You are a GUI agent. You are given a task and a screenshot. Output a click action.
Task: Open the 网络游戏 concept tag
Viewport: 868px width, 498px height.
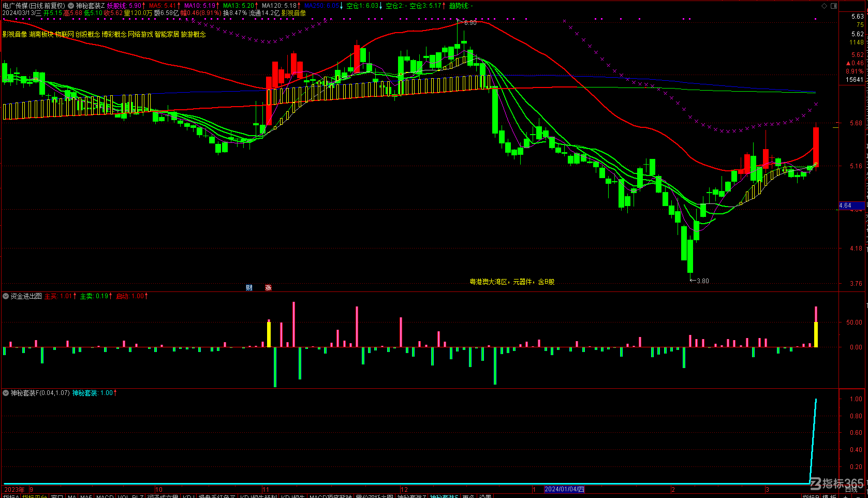(x=140, y=34)
